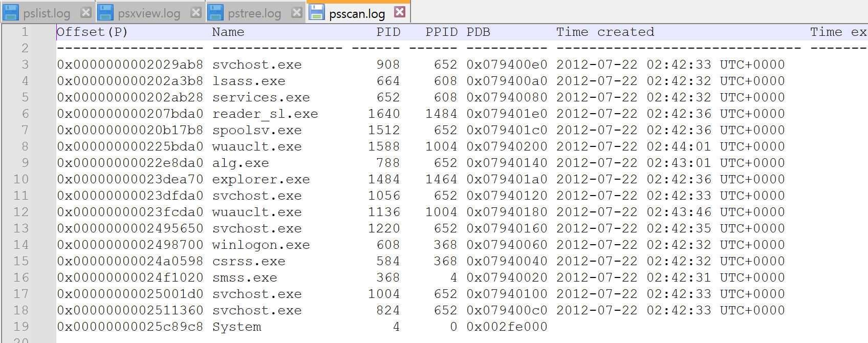
Task: Click svchost.exe with PID 1056
Action: coord(257,196)
